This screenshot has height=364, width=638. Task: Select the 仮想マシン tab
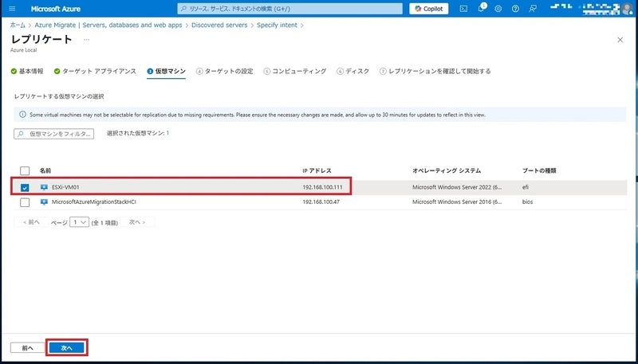coord(167,71)
